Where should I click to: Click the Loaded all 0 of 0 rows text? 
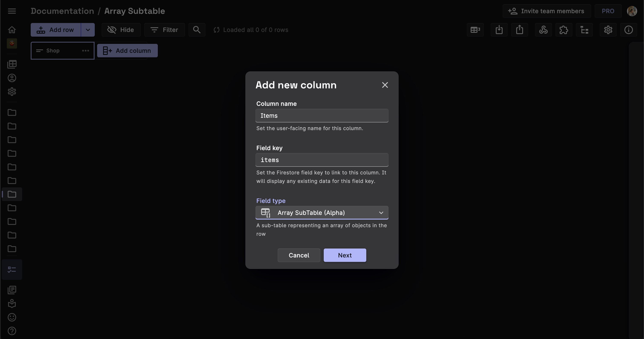(256, 30)
